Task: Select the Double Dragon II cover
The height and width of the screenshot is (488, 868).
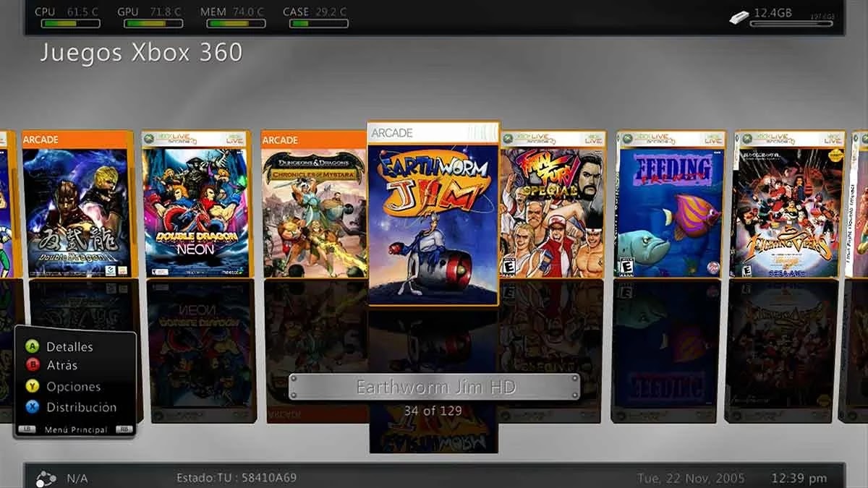Action: coord(78,205)
